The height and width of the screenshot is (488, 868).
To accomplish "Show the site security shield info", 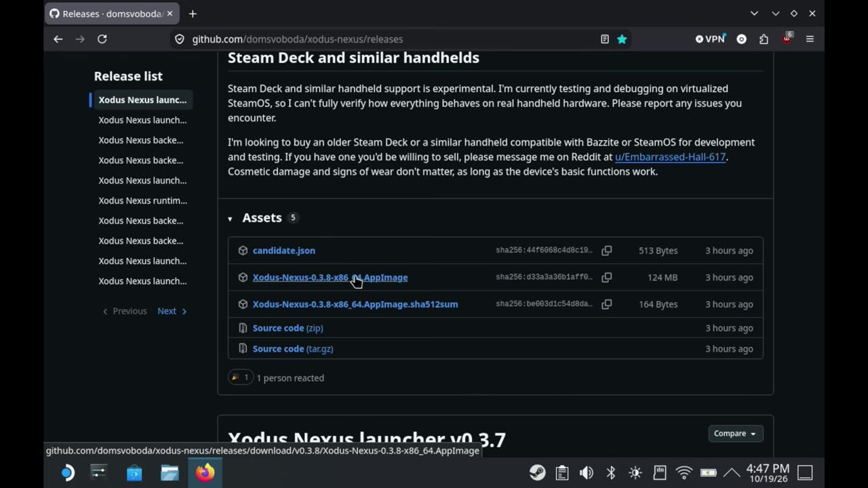I will [x=180, y=39].
